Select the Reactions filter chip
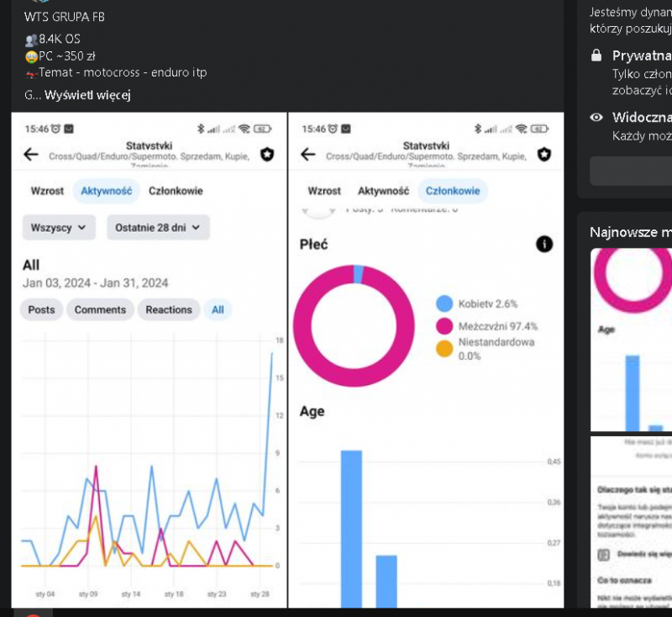 tap(169, 309)
